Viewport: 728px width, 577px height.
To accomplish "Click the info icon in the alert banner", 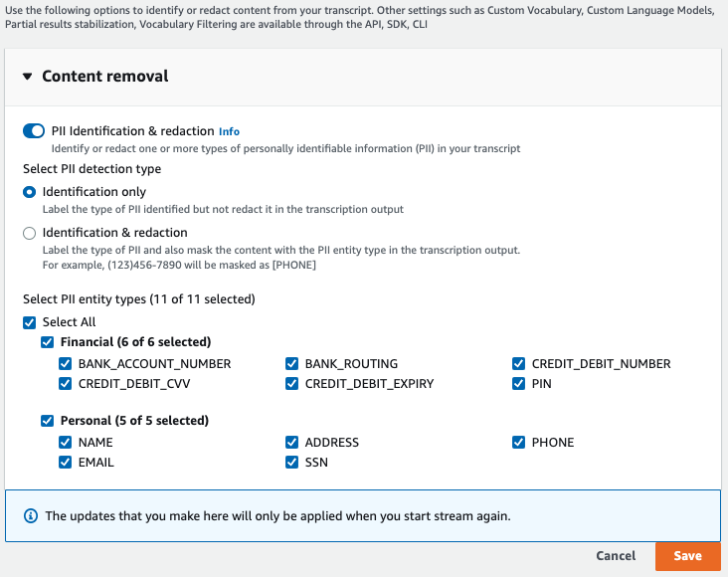I will point(31,516).
